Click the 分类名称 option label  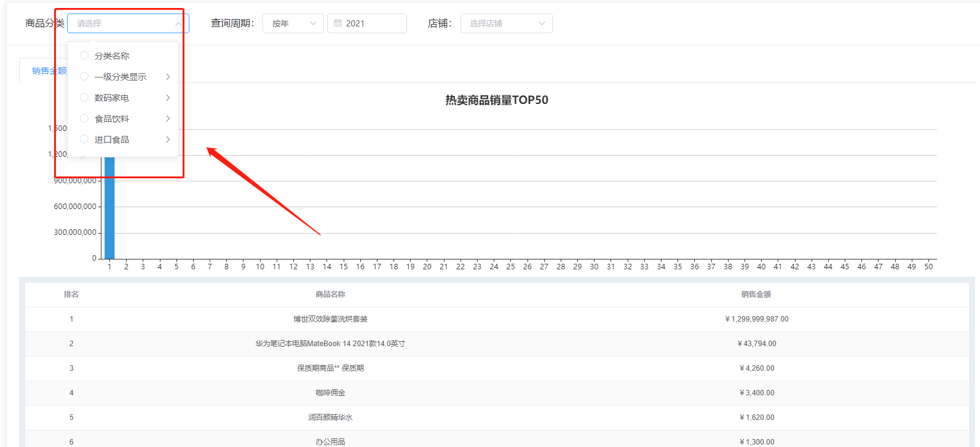(112, 56)
